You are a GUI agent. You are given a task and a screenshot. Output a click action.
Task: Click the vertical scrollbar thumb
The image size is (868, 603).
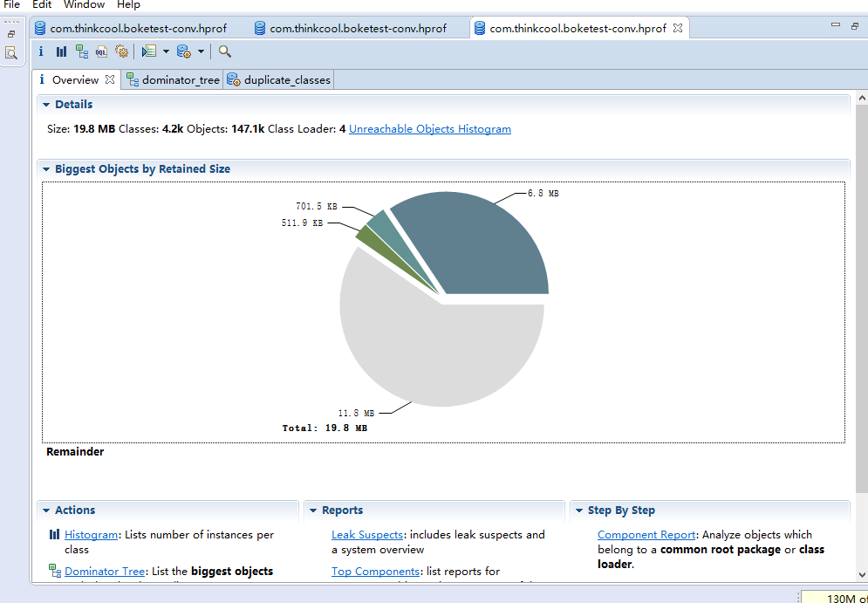tap(861, 297)
